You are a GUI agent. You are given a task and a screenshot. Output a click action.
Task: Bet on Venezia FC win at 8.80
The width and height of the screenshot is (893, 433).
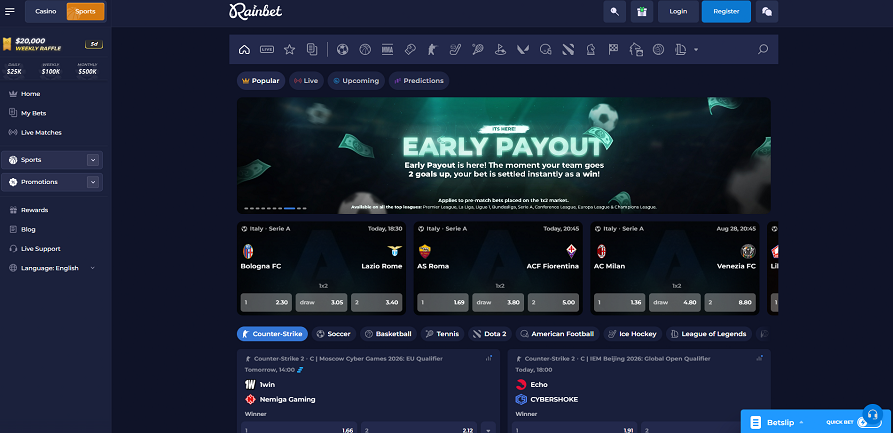[730, 303]
